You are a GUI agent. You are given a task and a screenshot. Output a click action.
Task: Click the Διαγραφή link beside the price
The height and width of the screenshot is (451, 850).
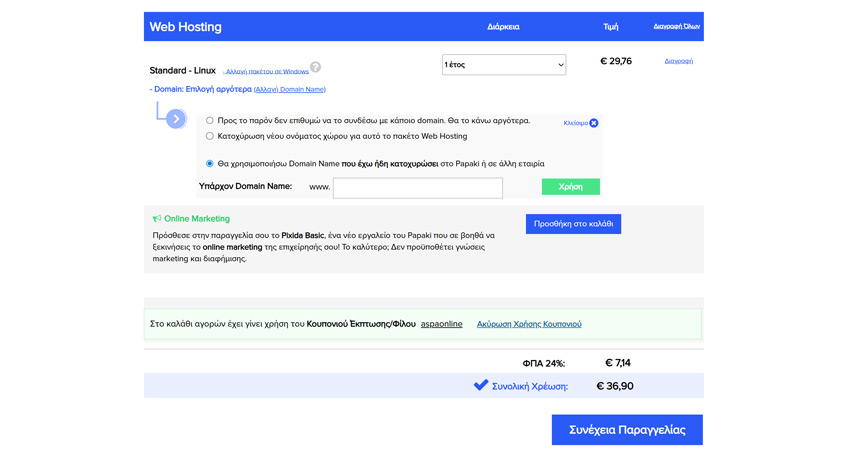coord(678,61)
